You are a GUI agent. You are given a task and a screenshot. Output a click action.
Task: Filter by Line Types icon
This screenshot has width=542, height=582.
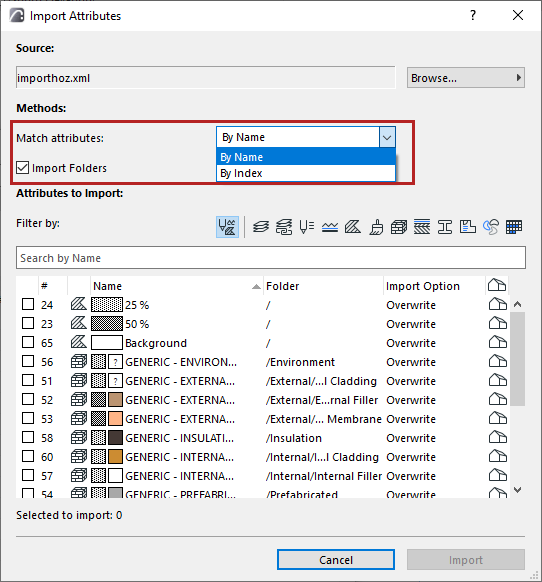[330, 227]
